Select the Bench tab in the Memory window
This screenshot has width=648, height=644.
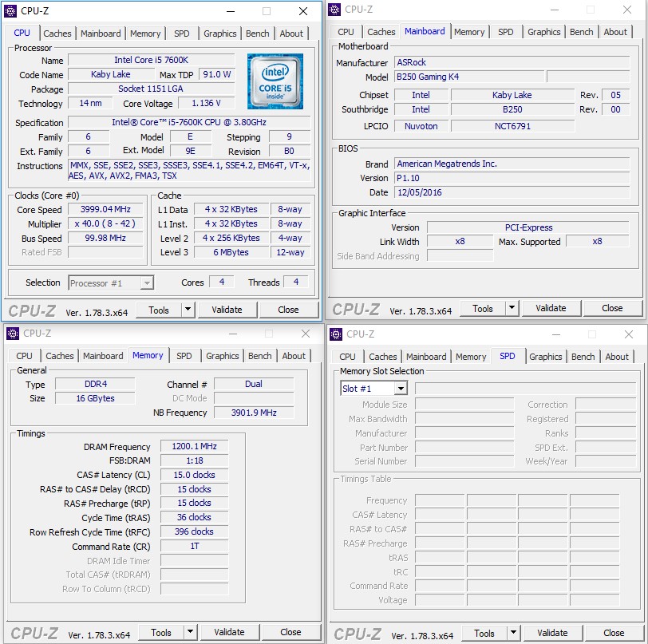pyautogui.click(x=259, y=356)
